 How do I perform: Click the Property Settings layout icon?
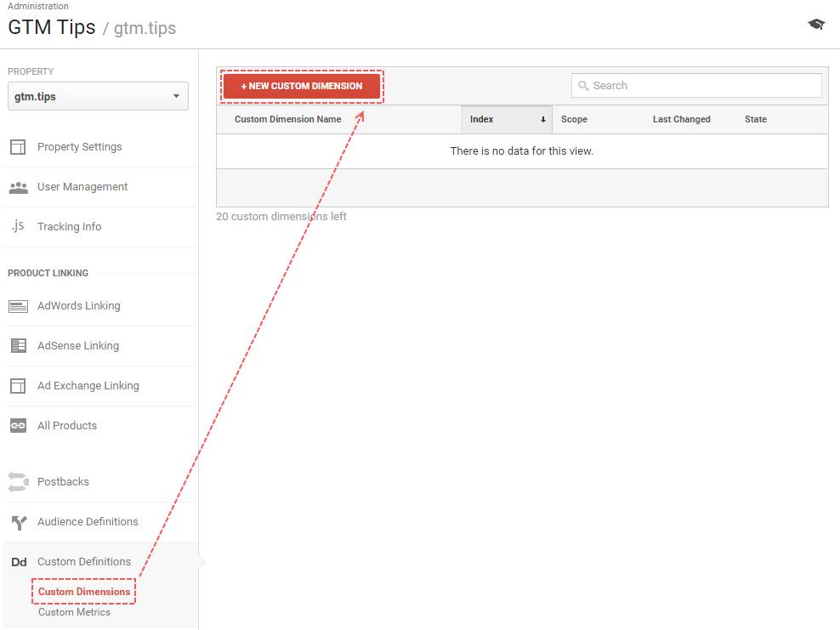click(18, 147)
